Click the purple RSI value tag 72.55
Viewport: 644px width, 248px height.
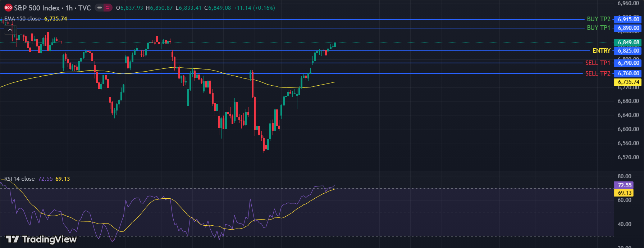coord(624,185)
